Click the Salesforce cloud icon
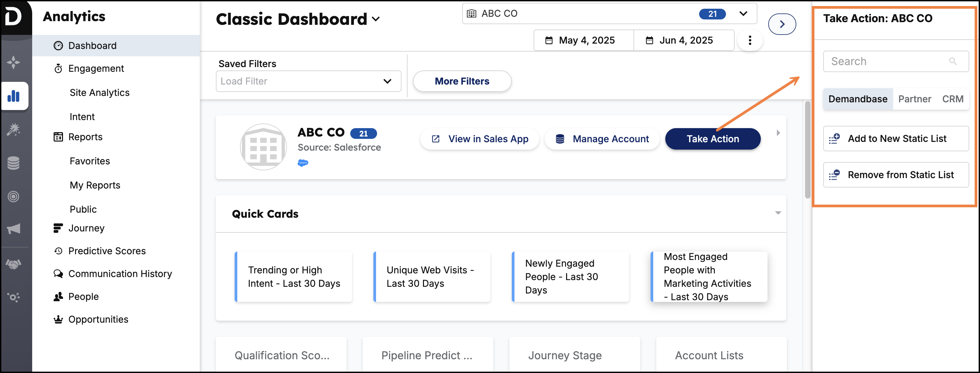 [303, 163]
